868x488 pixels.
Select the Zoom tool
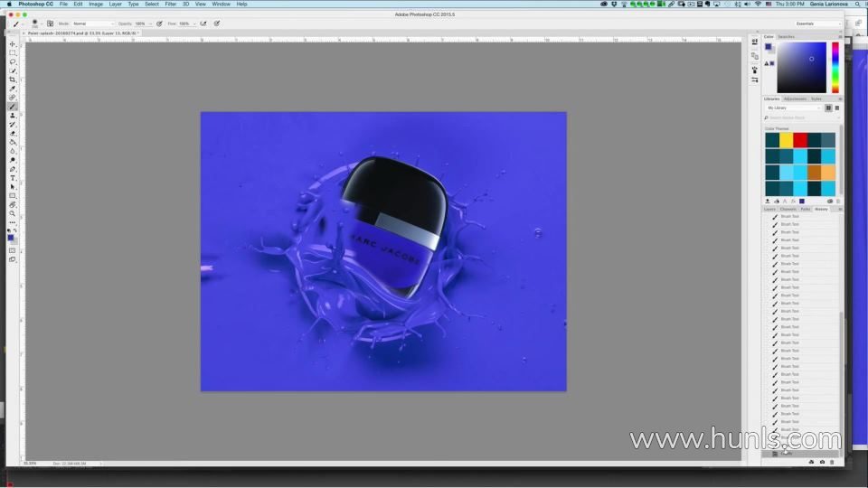coord(12,213)
